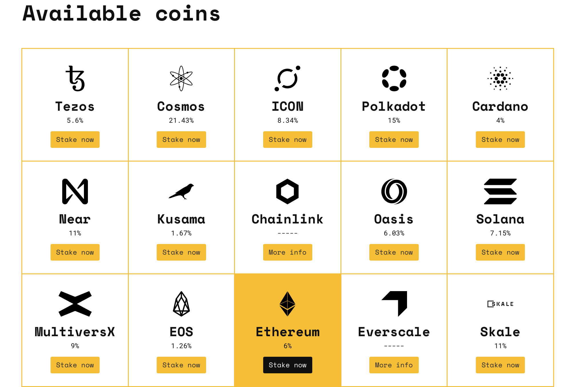The image size is (588, 387).
Task: Click the Tezos coin logo
Action: click(75, 78)
